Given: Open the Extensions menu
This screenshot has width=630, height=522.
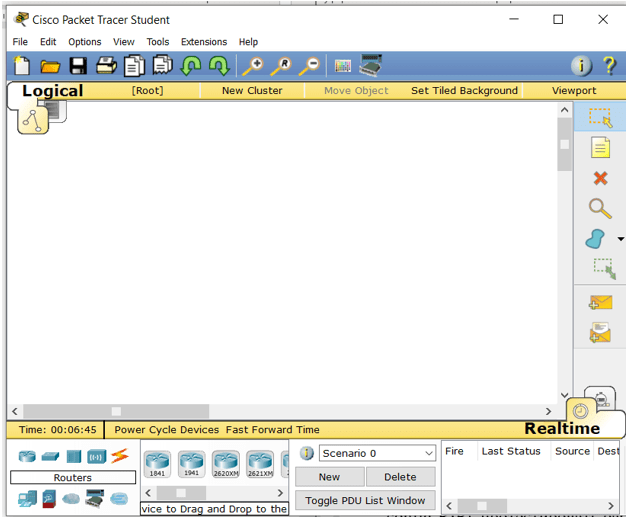Looking at the screenshot, I should (x=204, y=42).
